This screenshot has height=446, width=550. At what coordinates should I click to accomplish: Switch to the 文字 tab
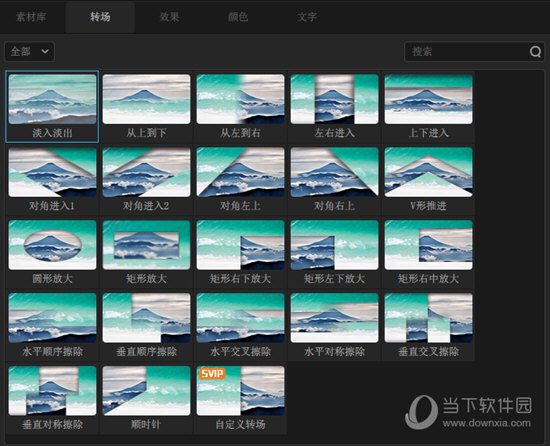[307, 16]
